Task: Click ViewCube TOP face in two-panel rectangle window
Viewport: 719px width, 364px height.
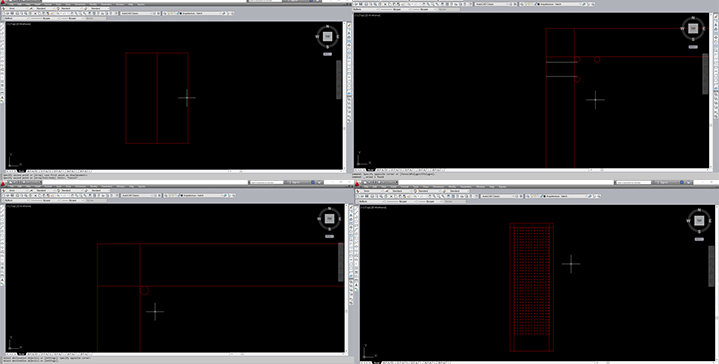Action: click(327, 37)
